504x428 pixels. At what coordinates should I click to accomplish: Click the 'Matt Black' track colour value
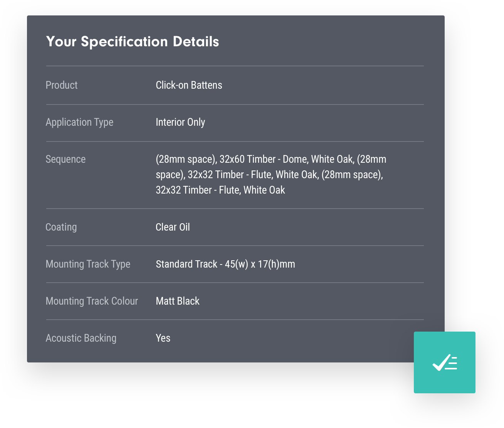(177, 301)
